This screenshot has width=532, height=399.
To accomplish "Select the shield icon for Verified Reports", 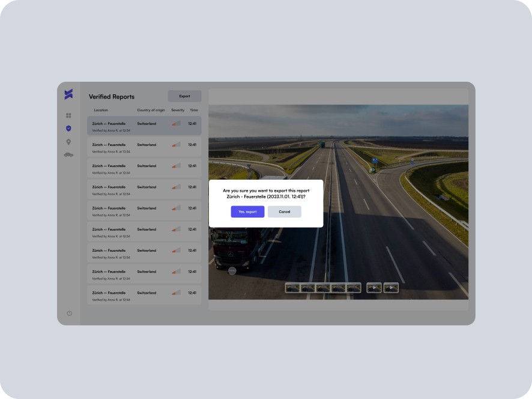I will [68, 128].
